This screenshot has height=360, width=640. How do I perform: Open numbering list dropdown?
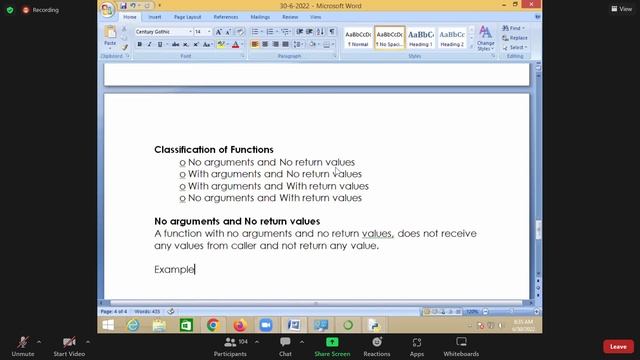(x=277, y=32)
